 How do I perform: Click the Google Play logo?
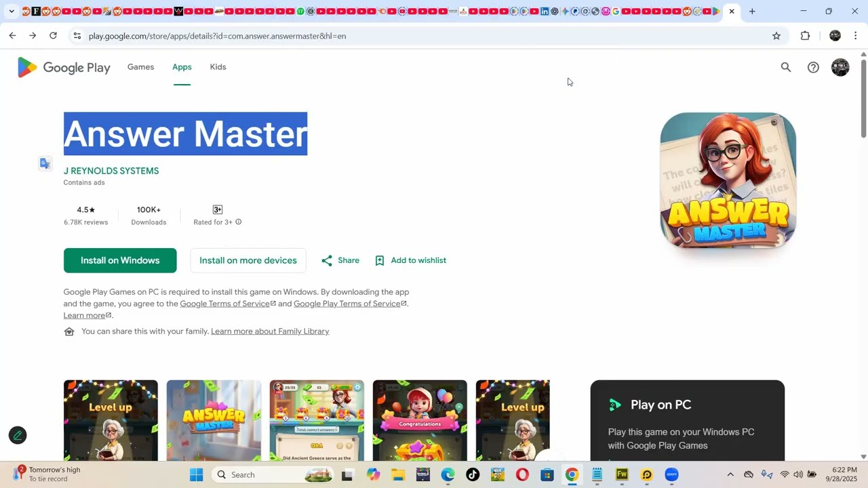64,67
